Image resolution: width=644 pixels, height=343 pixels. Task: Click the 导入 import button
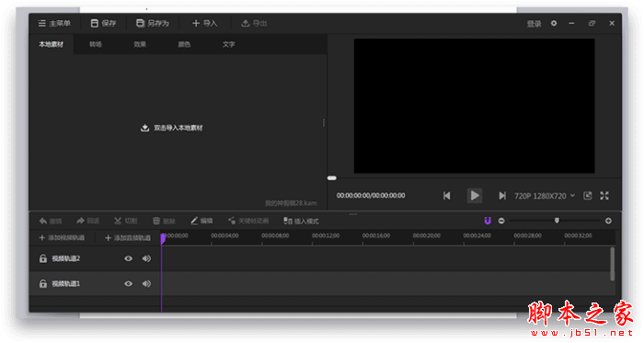204,23
